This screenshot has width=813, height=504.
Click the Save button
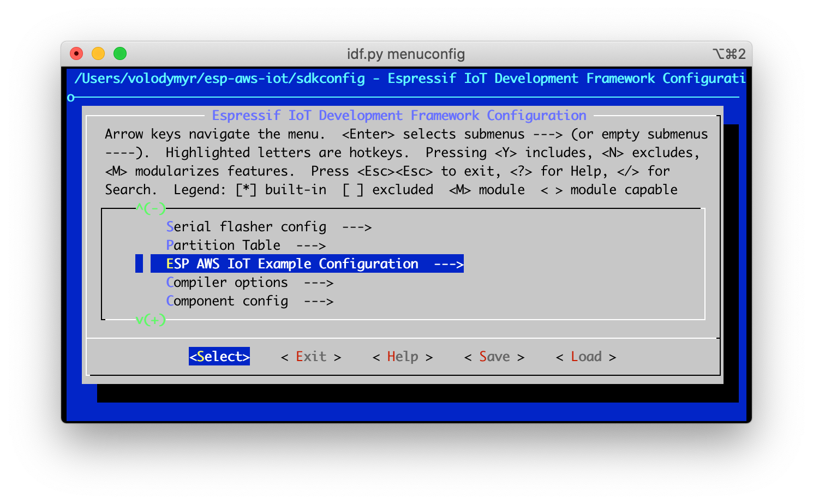pyautogui.click(x=494, y=357)
